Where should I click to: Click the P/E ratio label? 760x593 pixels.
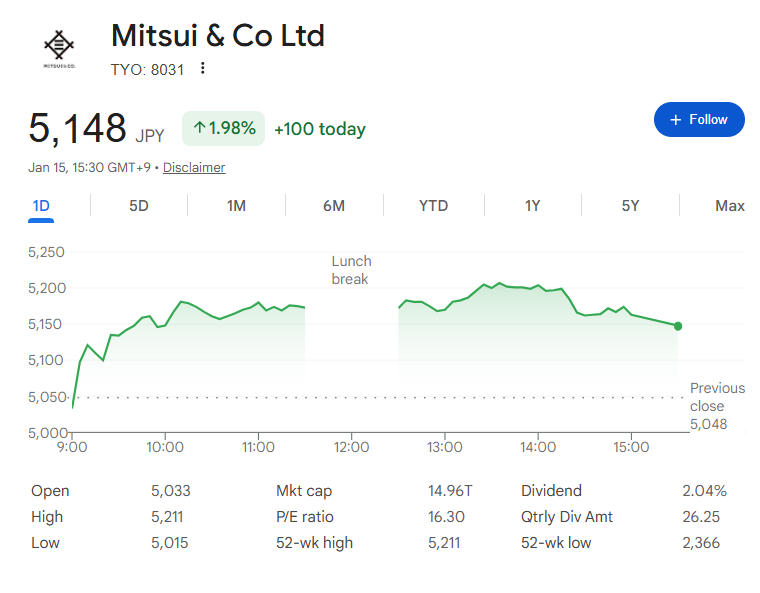305,517
